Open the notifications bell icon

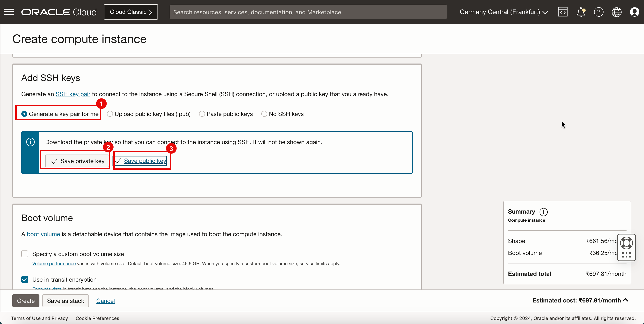pyautogui.click(x=580, y=12)
